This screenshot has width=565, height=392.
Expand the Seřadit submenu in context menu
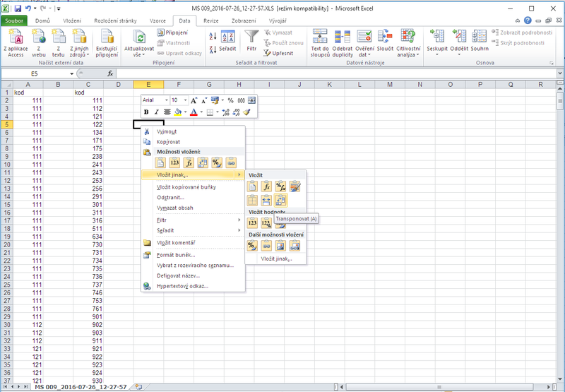(x=193, y=230)
